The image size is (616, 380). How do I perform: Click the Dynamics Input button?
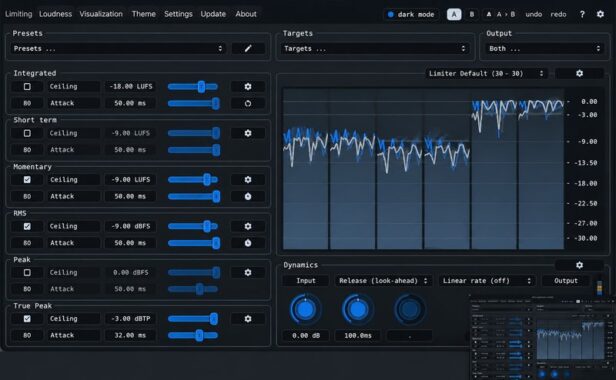coord(306,281)
